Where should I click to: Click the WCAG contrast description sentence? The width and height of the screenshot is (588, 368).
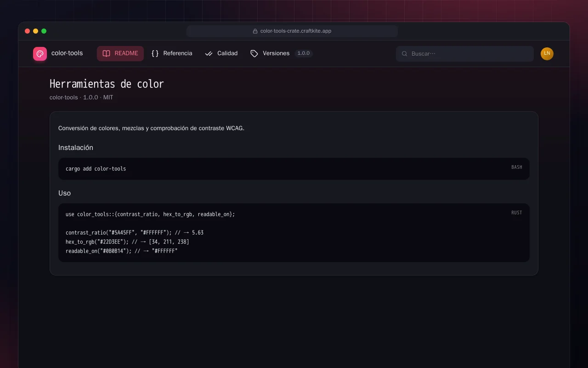[x=152, y=128]
